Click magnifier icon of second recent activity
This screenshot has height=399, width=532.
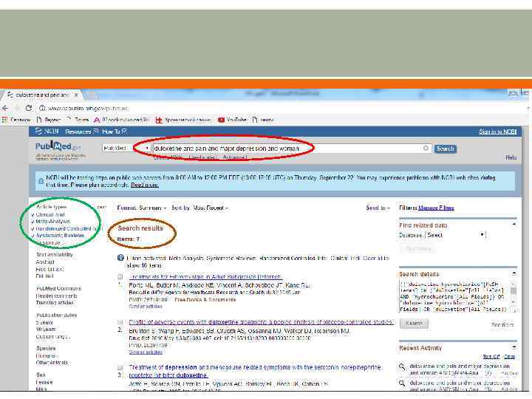click(402, 383)
